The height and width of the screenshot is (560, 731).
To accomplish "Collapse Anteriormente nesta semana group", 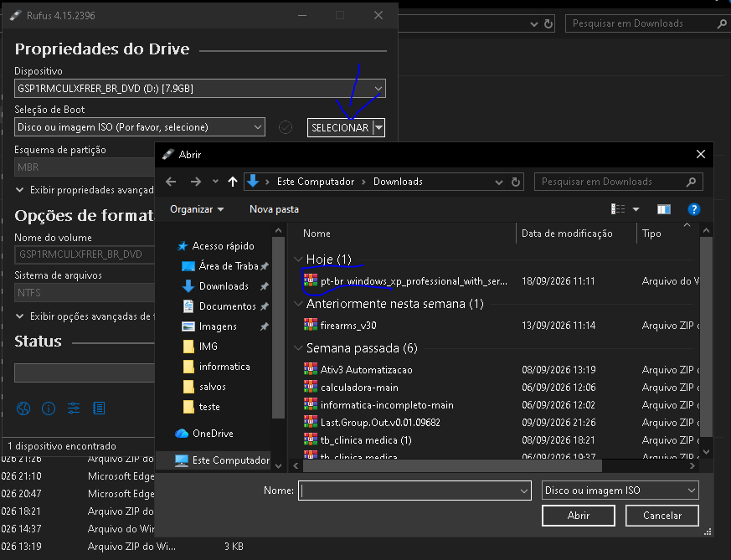I will tap(298, 304).
